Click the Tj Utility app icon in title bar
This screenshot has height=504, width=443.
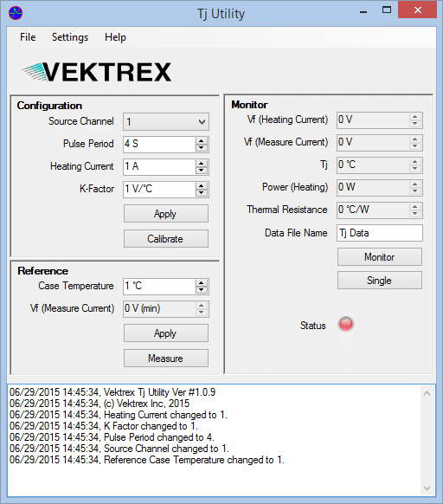pyautogui.click(x=15, y=13)
